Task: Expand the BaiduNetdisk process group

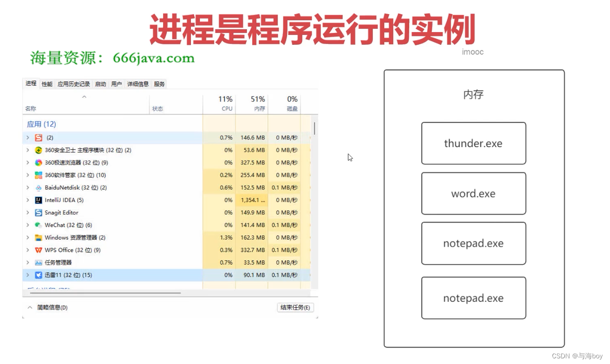Action: click(28, 188)
